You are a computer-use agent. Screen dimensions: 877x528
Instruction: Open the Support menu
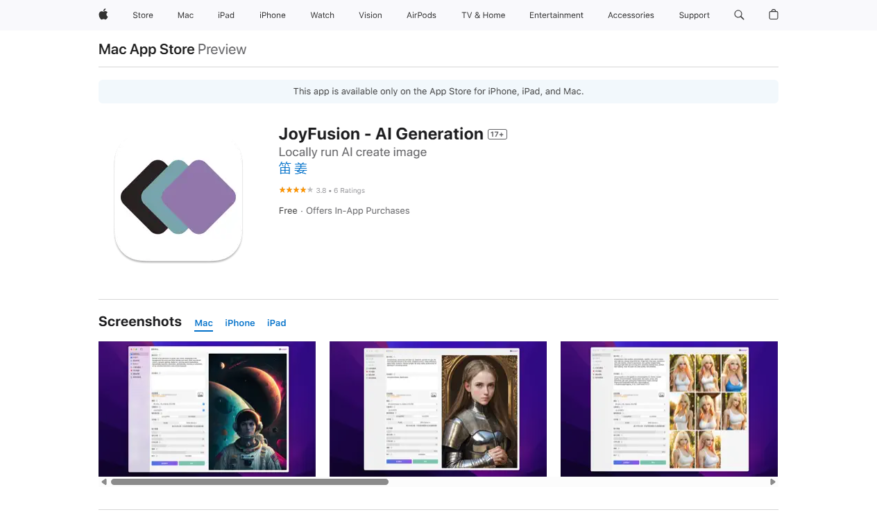694,15
